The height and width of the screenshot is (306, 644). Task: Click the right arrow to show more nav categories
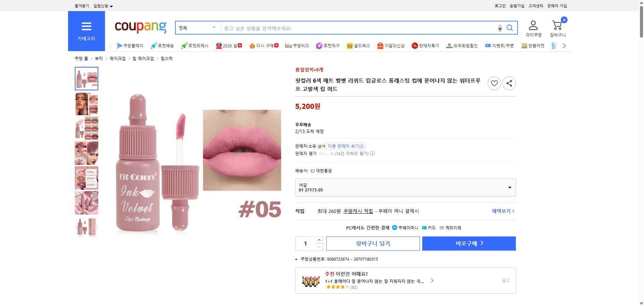point(565,45)
